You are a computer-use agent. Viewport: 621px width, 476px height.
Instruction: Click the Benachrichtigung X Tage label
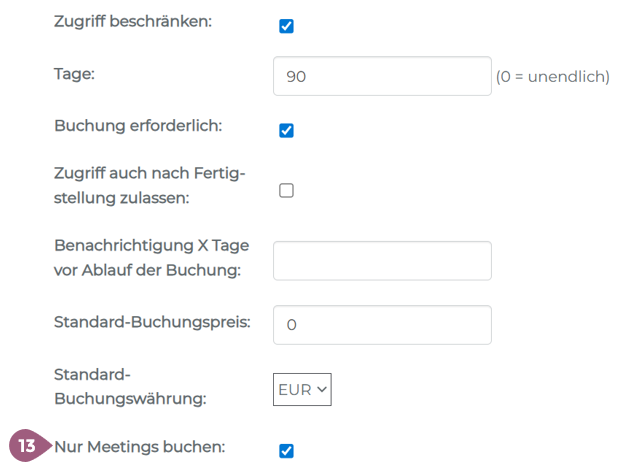point(150,257)
